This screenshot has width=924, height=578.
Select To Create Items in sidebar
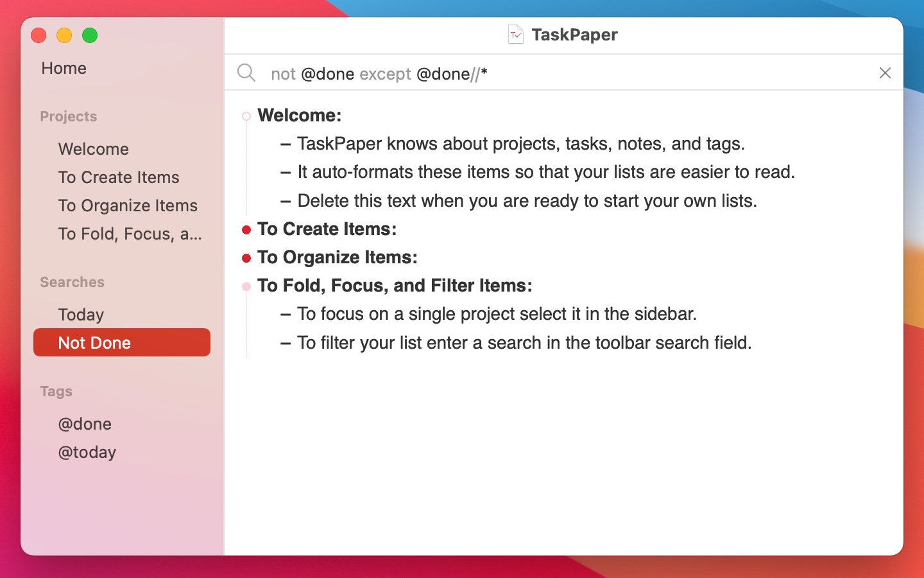119,177
